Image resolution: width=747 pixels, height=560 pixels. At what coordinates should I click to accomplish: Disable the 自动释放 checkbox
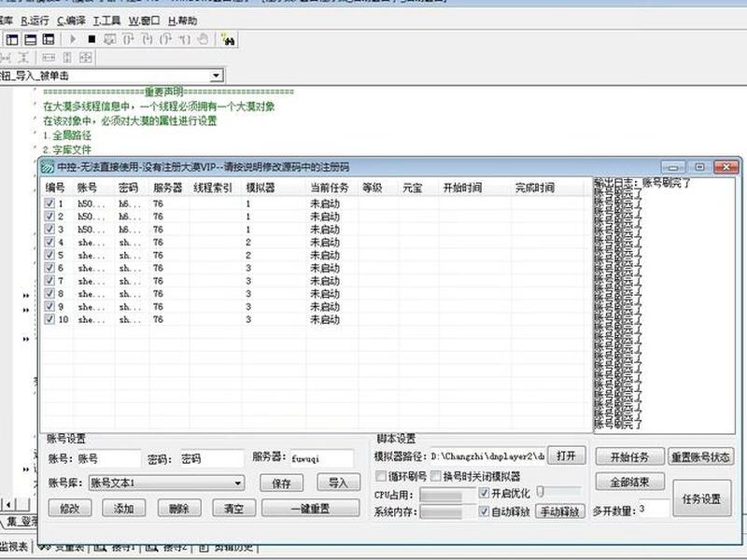click(x=484, y=511)
